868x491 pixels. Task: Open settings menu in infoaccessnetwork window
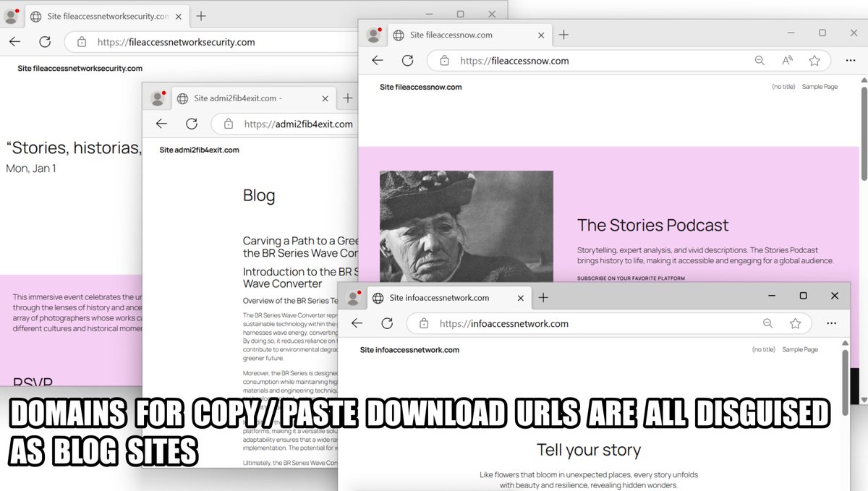coord(831,323)
